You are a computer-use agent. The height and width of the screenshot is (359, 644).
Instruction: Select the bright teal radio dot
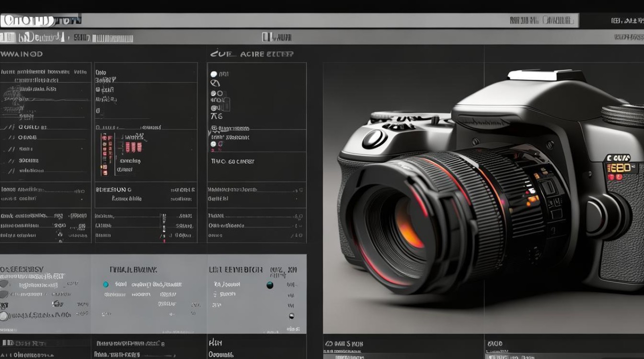click(106, 284)
